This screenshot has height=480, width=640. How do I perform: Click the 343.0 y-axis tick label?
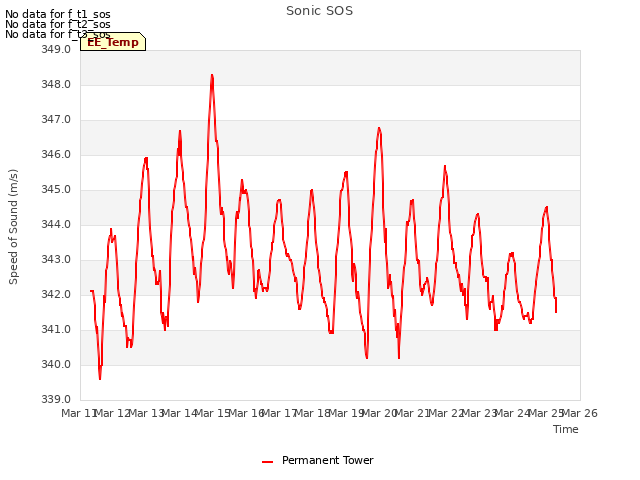point(56,260)
